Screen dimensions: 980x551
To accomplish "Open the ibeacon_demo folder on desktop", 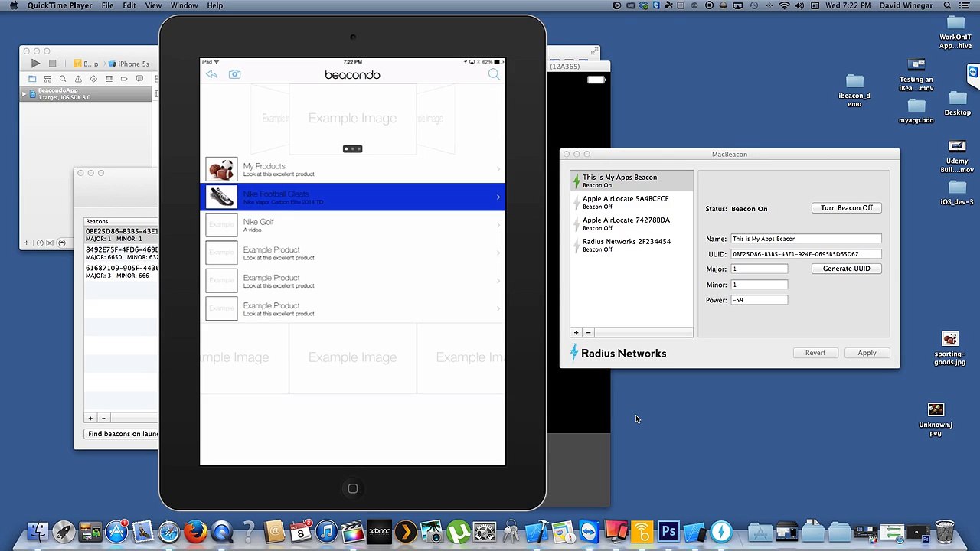I will [x=854, y=90].
